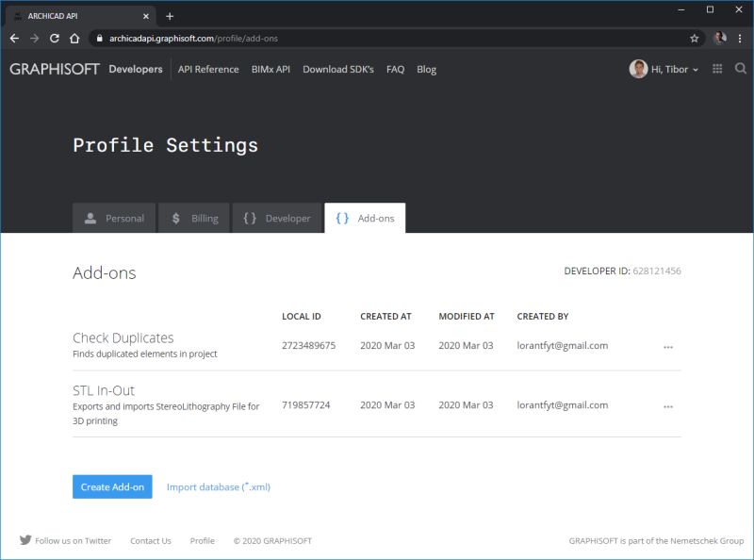
Task: Minimize the browser window
Action: coord(680,9)
